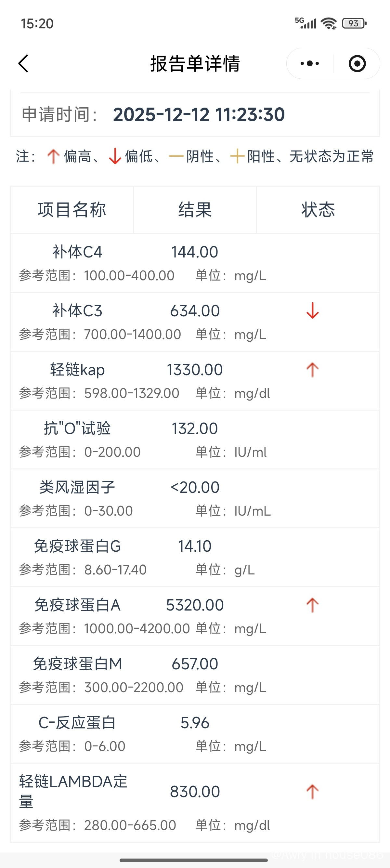The height and width of the screenshot is (868, 390).
Task: Tap the 类风湿因子 item name
Action: tap(77, 487)
